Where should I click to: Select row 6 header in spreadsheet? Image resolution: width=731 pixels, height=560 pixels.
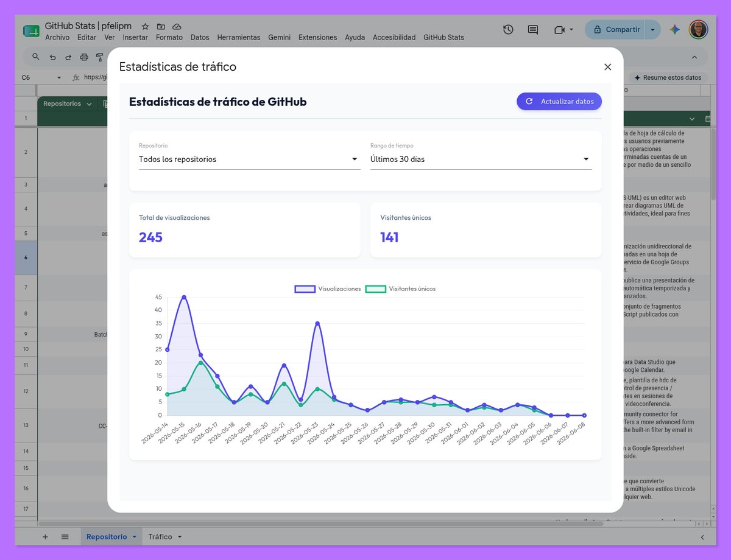click(x=26, y=257)
